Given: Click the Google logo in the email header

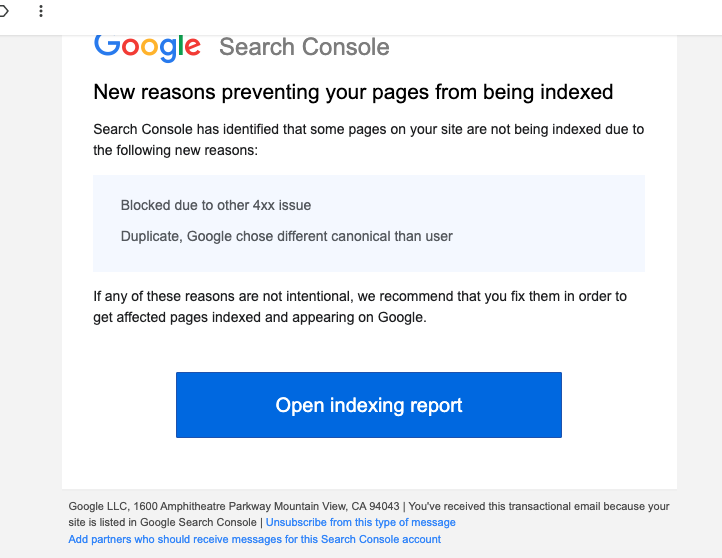Looking at the screenshot, I should pyautogui.click(x=147, y=46).
